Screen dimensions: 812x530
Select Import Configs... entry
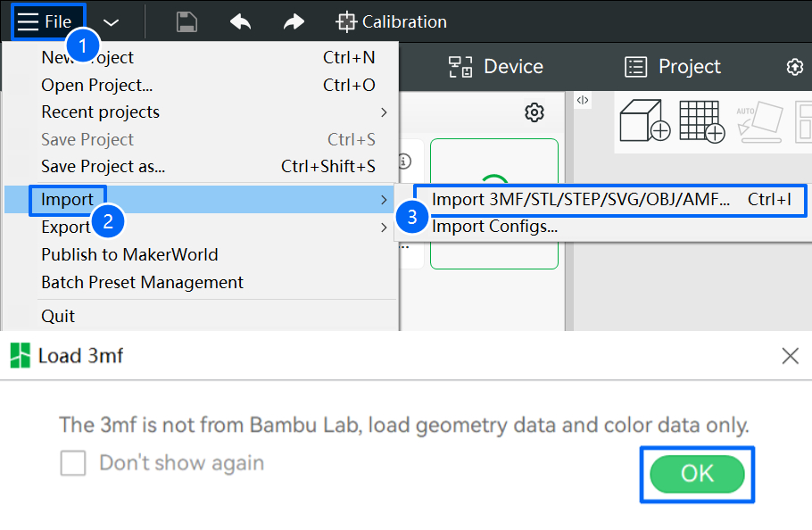(x=602, y=227)
